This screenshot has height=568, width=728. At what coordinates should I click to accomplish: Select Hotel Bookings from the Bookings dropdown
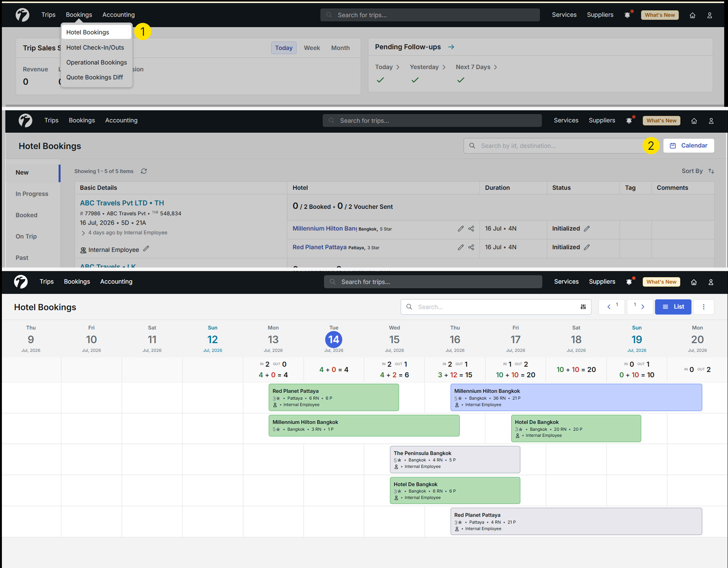click(96, 32)
